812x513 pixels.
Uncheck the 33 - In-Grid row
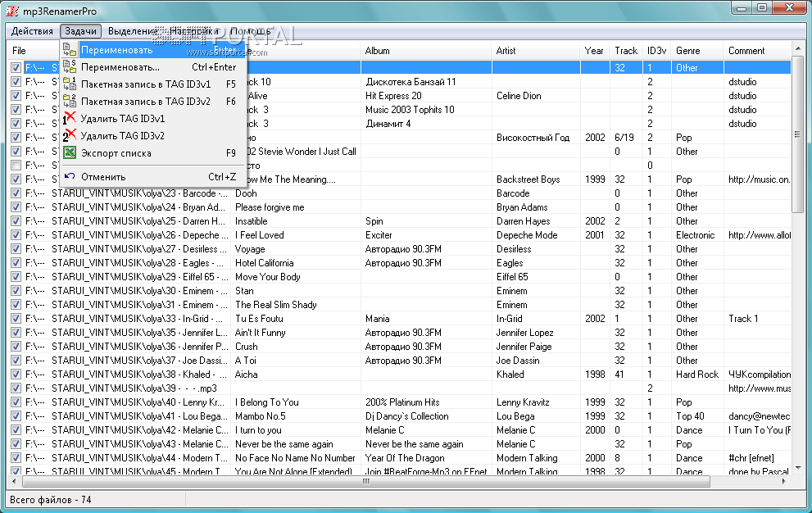pos(16,319)
